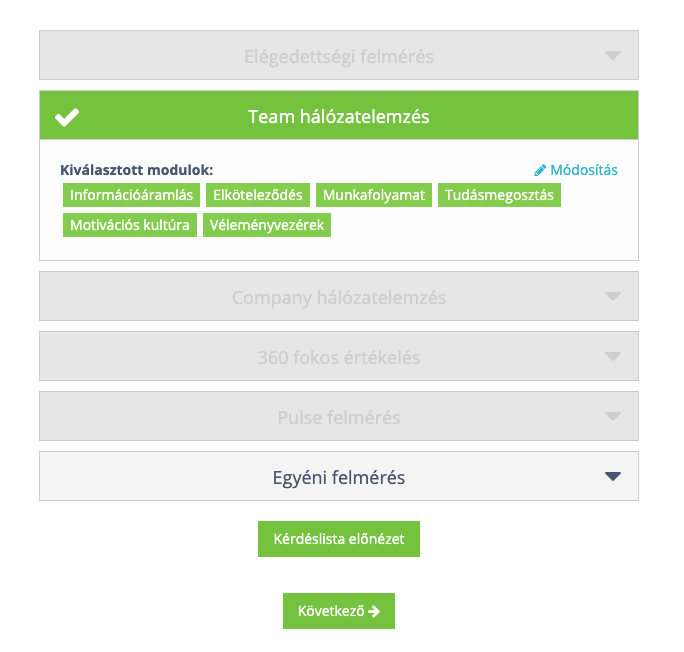Click the pencil icon beside Módosítás
Viewport: 684px width, 652px height.
(540, 170)
